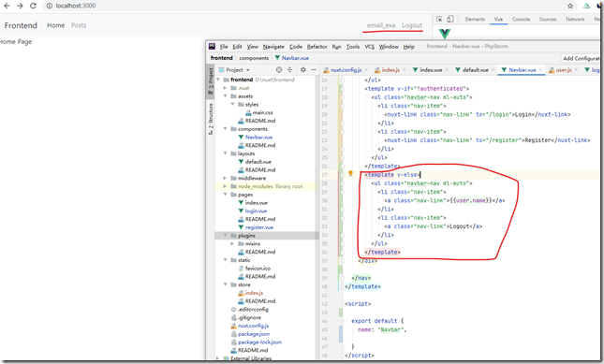
Task: Switch to DevTools Vue tab
Action: click(498, 20)
